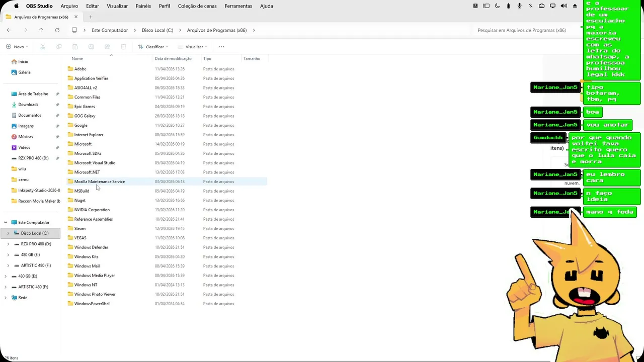The height and width of the screenshot is (362, 644).
Task: Click the Copy toolbar icon
Action: 59,47
